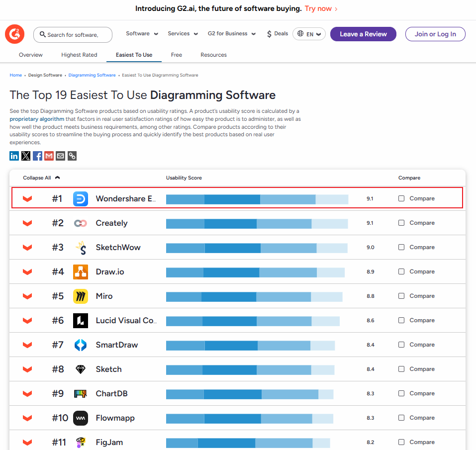This screenshot has height=450, width=476.
Task: Share page on Facebook
Action: click(x=37, y=156)
